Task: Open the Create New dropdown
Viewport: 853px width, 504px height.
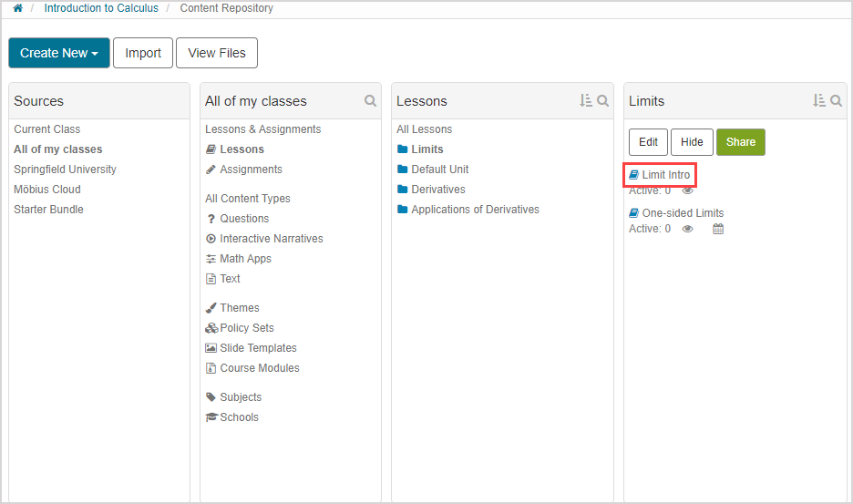Action: click(59, 53)
